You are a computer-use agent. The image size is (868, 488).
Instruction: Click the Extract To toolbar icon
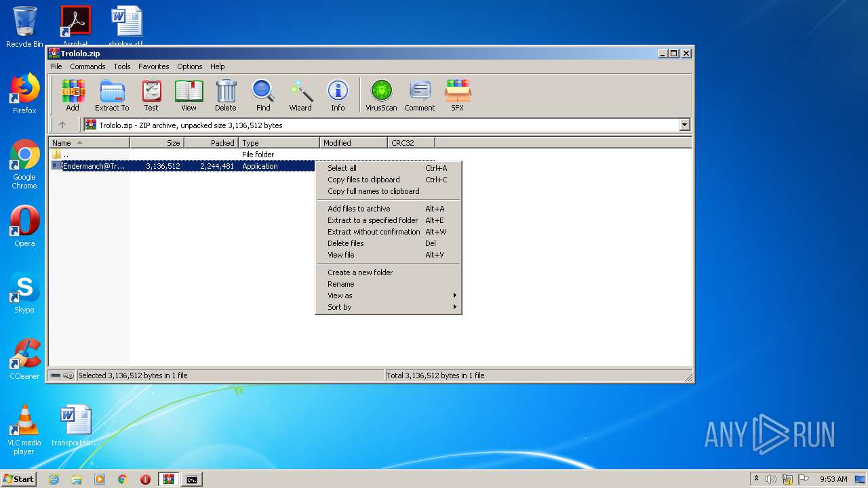(x=112, y=96)
